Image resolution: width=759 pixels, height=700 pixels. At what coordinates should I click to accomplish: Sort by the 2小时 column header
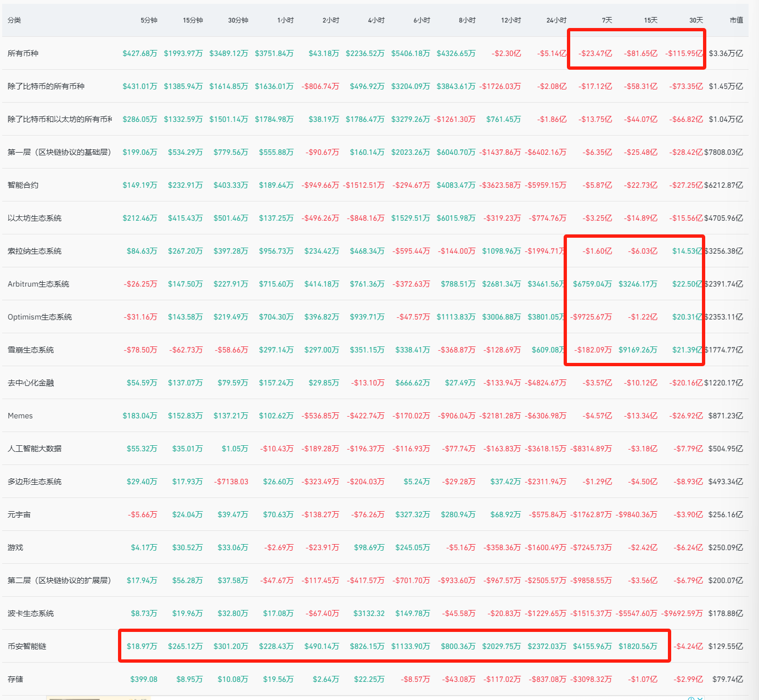[x=331, y=20]
